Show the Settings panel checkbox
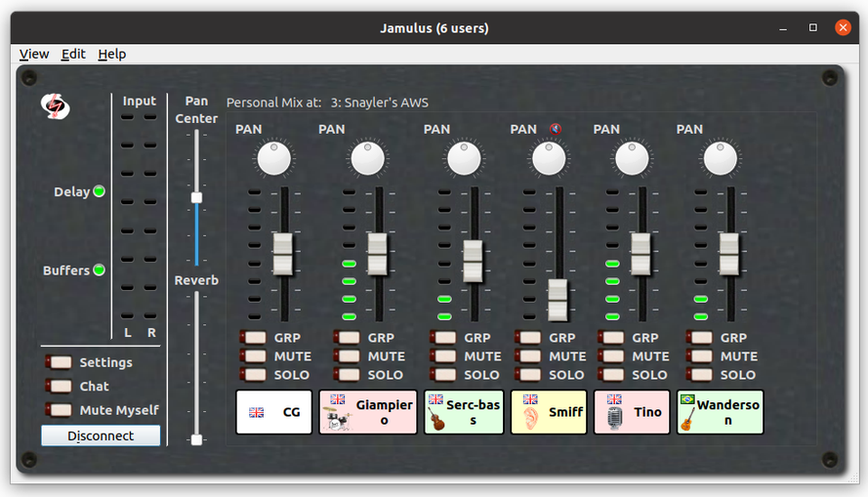 point(61,362)
